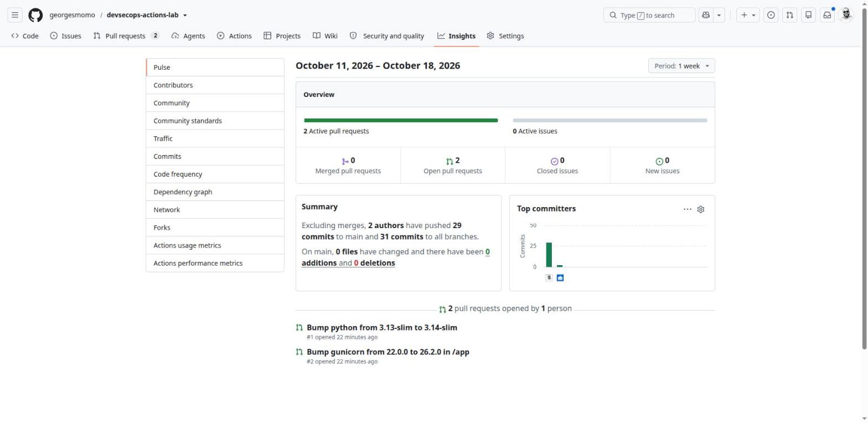Open Commits in the sidebar

click(215, 156)
